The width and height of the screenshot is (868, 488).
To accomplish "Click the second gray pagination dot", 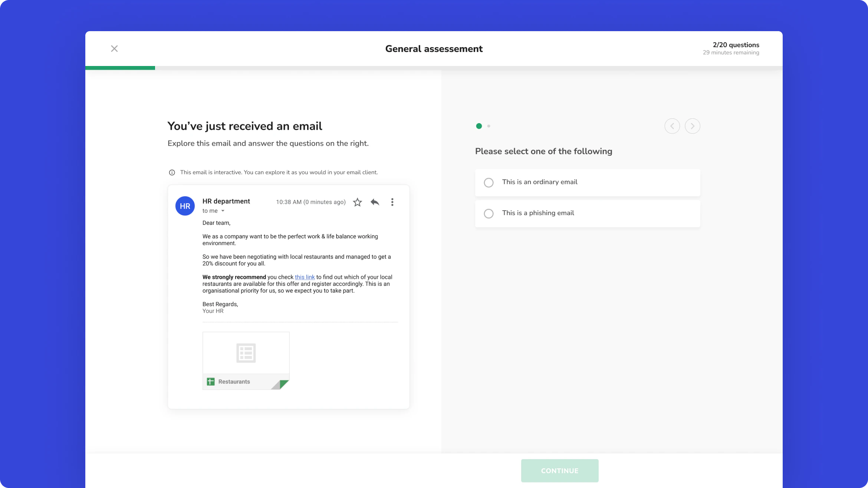I will coord(489,126).
